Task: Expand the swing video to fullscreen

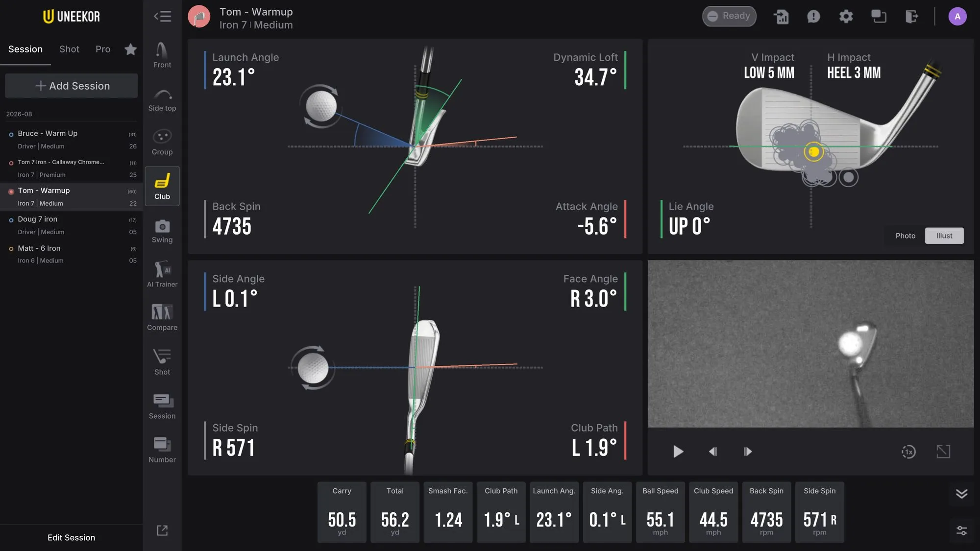Action: coord(943,452)
